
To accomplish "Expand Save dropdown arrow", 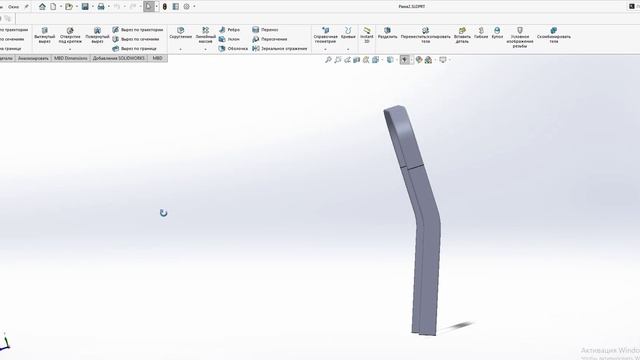I will (x=93, y=7).
